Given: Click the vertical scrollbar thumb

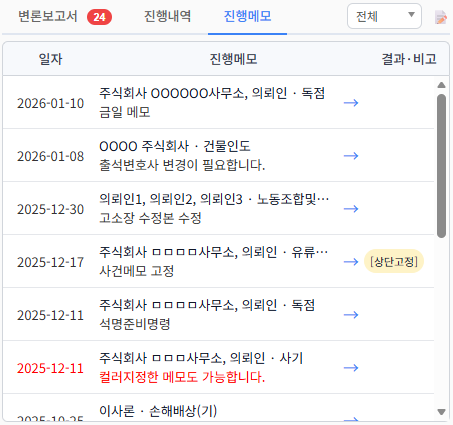Looking at the screenshot, I should [x=441, y=166].
